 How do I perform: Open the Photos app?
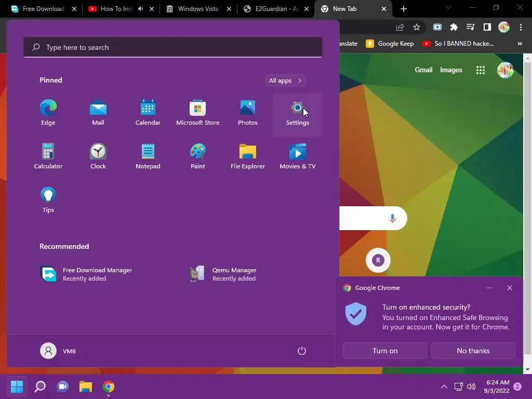248,113
